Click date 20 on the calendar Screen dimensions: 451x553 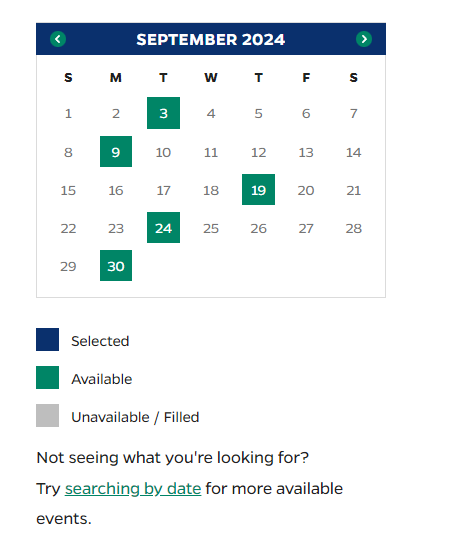point(306,190)
